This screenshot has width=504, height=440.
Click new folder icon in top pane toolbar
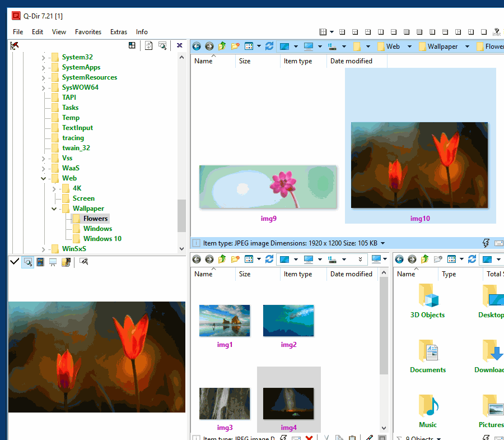pos(235,47)
